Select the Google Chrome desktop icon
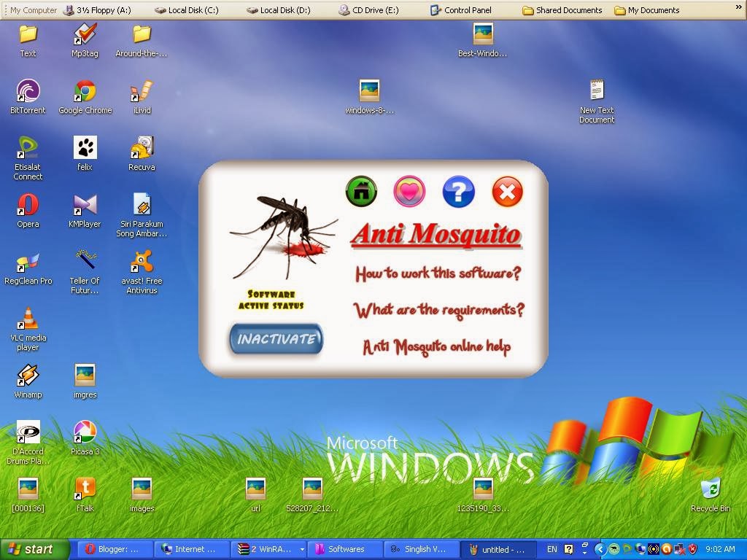The image size is (747, 560). (x=85, y=97)
